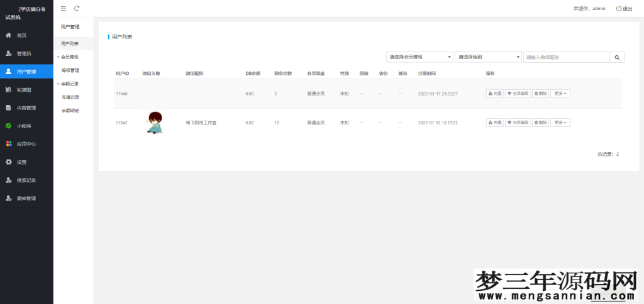Image resolution: width=644 pixels, height=304 pixels.
Task: Open 小程序 with the green icon
Action: pos(8,126)
